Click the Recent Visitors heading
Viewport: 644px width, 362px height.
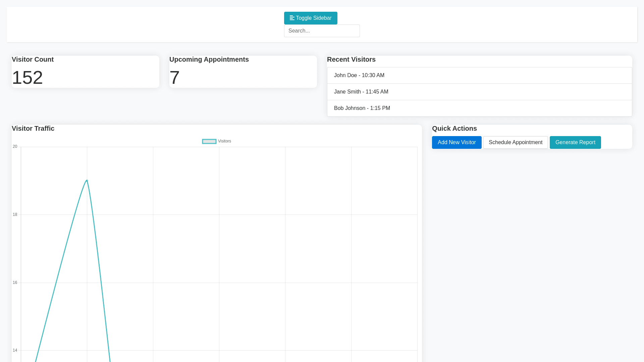coord(351,60)
